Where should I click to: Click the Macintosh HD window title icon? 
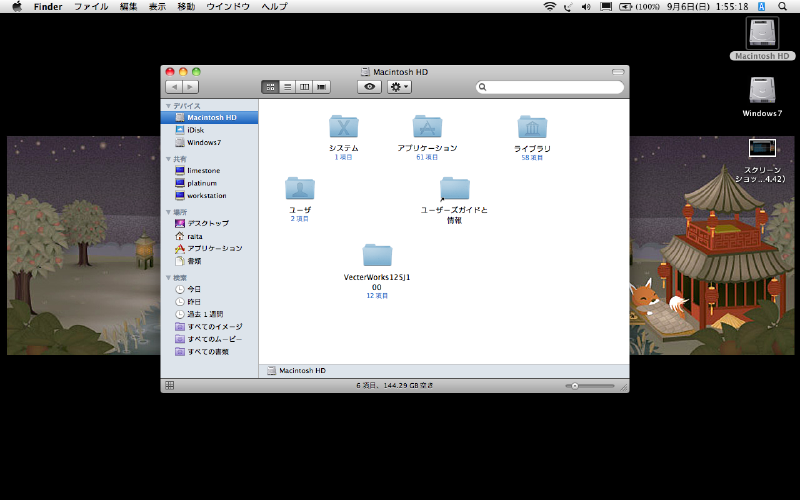(365, 72)
